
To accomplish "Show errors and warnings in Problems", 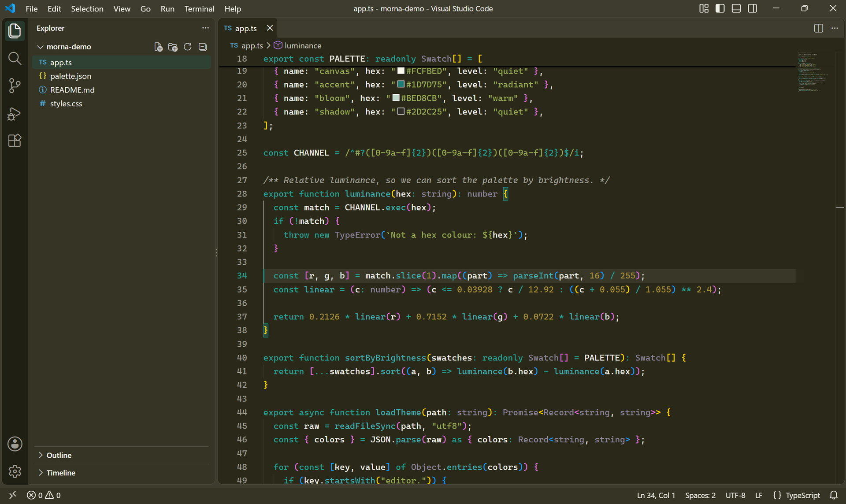I will pyautogui.click(x=44, y=495).
